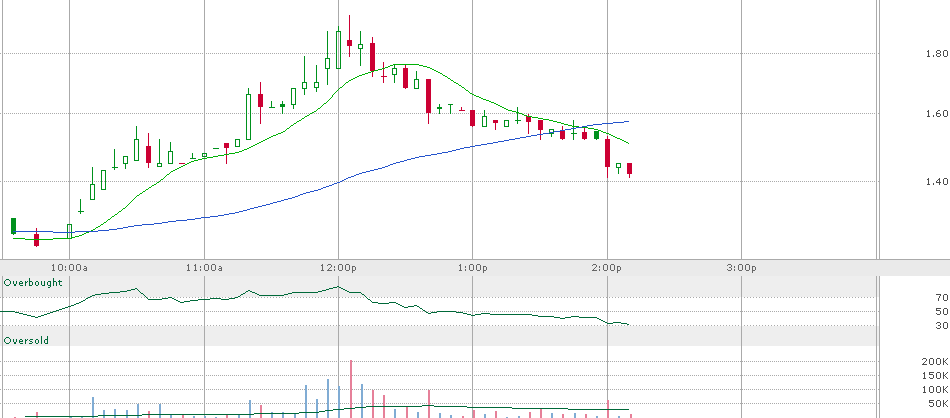This screenshot has height=418, width=950.
Task: Select the 70 RSI scale value
Action: [x=941, y=297]
